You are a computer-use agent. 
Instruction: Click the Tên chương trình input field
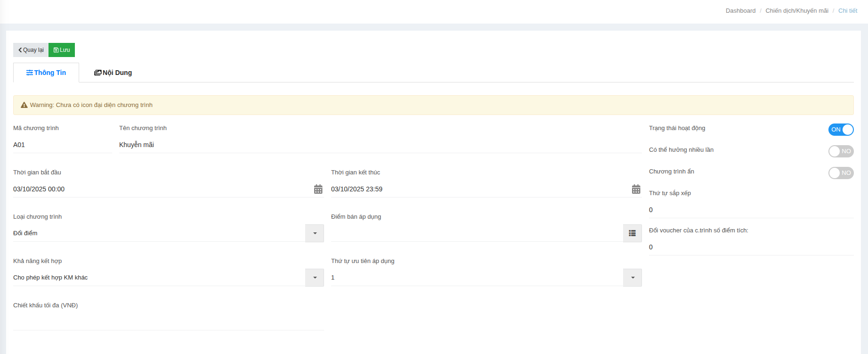(380, 145)
